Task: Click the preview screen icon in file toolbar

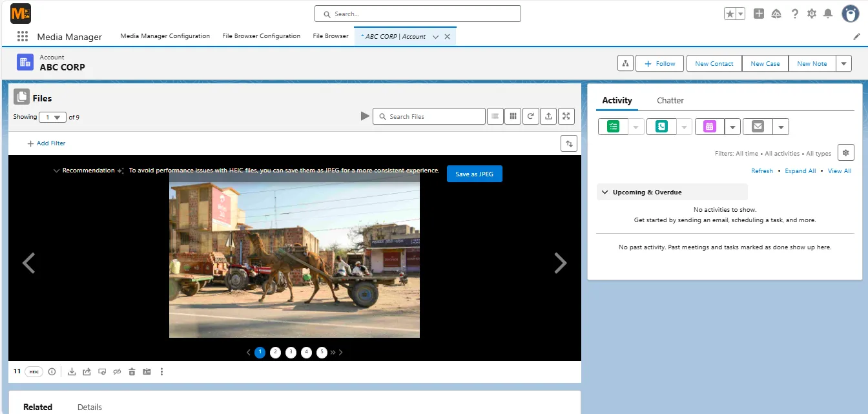Action: pyautogui.click(x=102, y=371)
